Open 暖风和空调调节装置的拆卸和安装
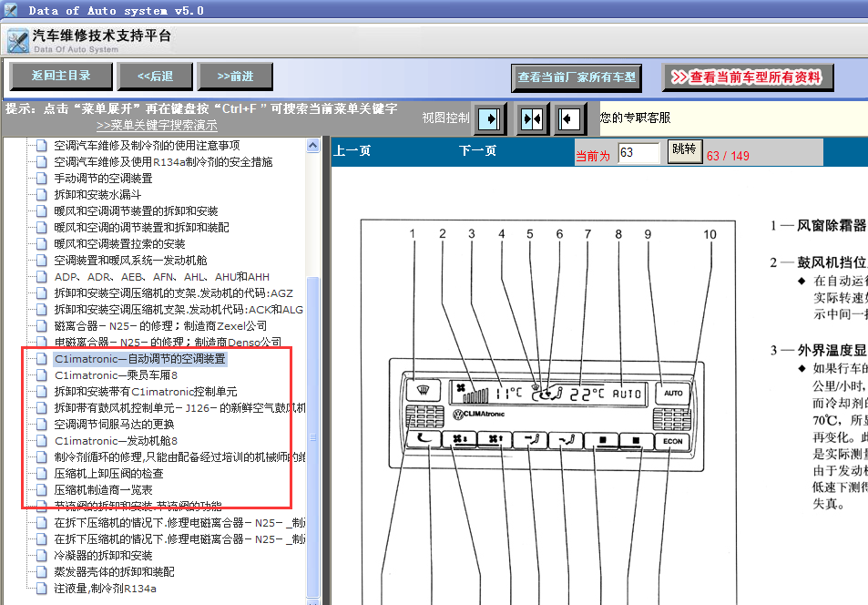The image size is (868, 605). click(x=137, y=211)
